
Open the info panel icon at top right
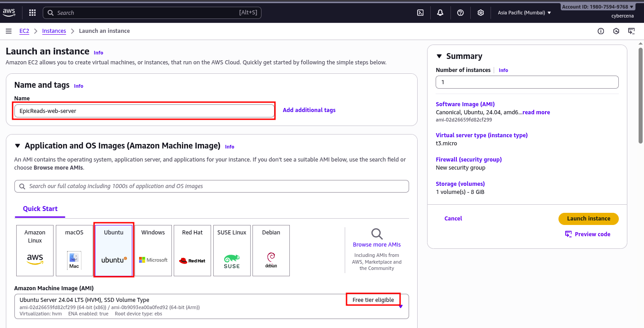coord(601,31)
